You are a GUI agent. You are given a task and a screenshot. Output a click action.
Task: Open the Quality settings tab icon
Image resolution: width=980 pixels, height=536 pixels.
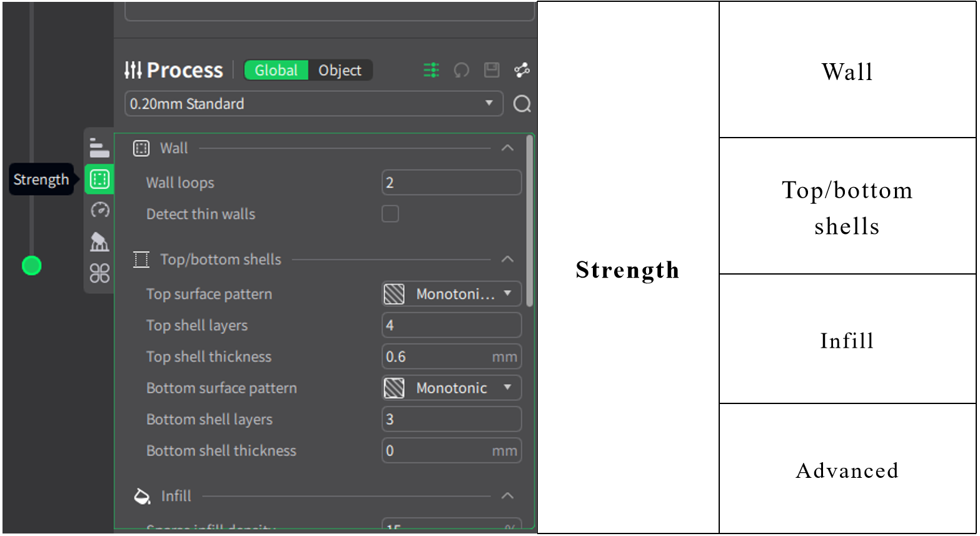99,148
